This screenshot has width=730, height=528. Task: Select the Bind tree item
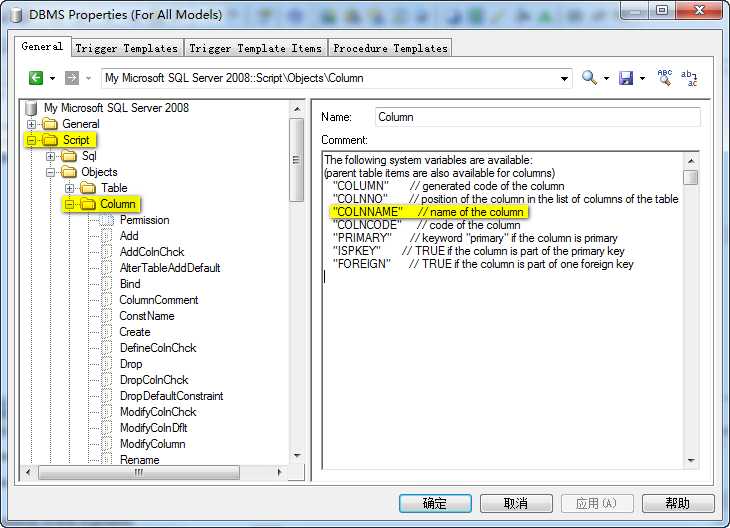pos(130,284)
